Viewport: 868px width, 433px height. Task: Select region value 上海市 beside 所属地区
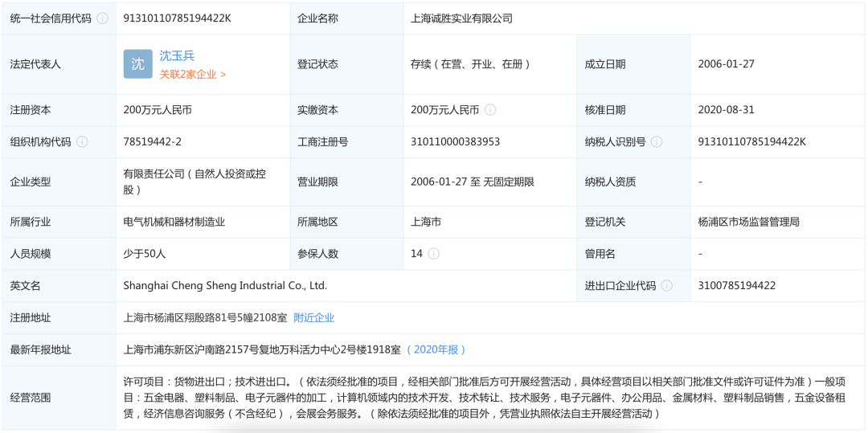tap(426, 223)
